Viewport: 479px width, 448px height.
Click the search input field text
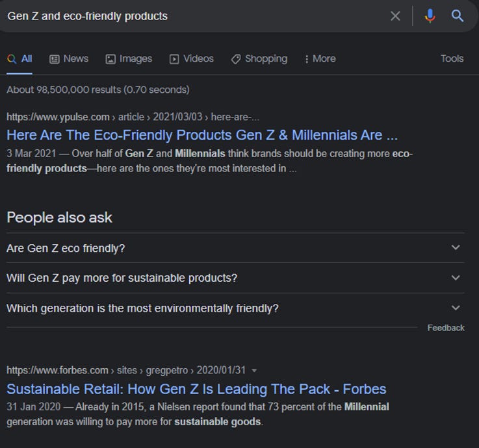87,16
